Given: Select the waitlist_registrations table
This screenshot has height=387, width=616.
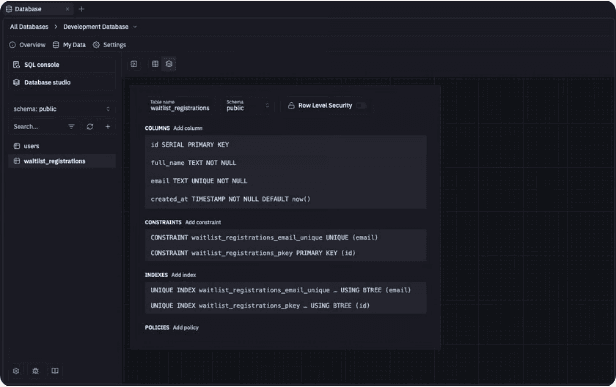Looking at the screenshot, I should click(62, 161).
